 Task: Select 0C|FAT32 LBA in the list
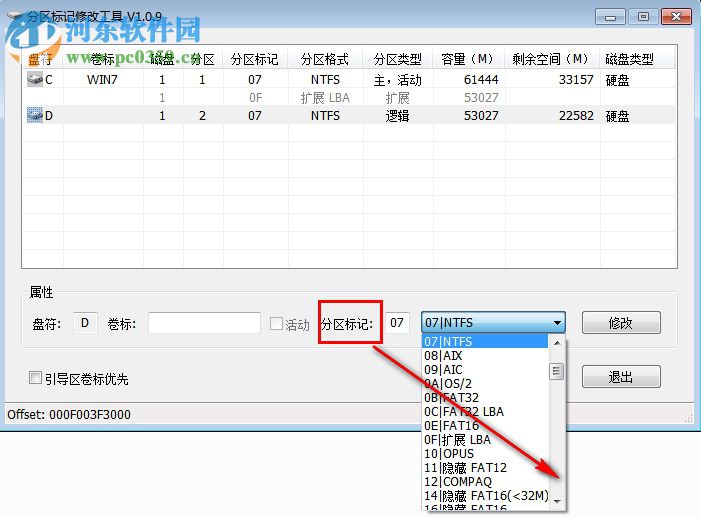485,412
